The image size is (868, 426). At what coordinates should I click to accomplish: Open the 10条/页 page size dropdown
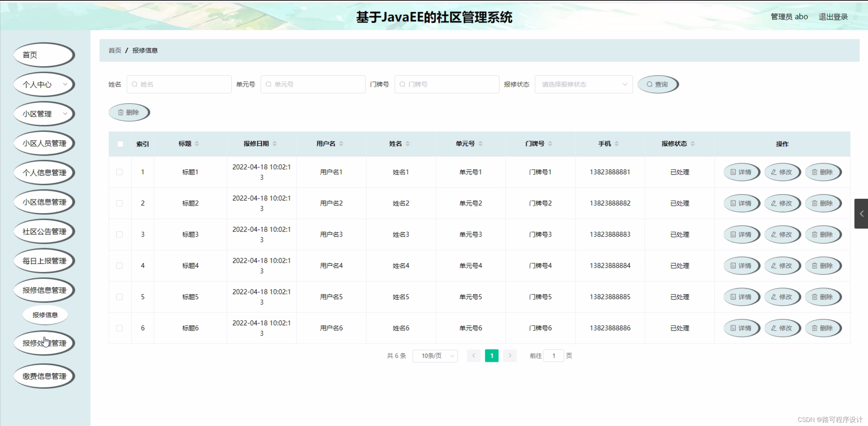click(x=435, y=356)
